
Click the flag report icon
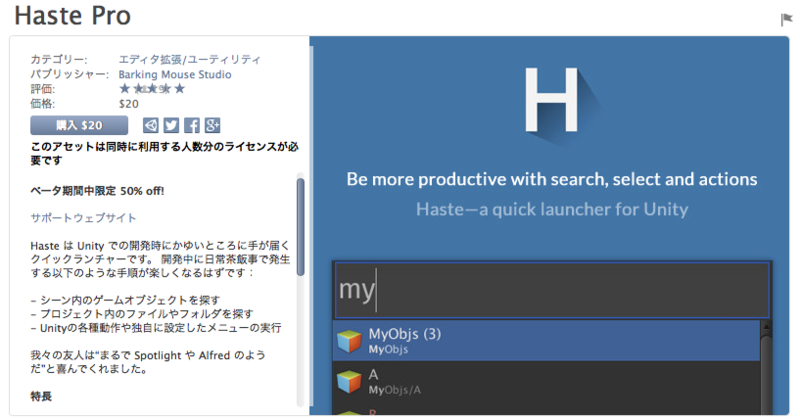[786, 19]
